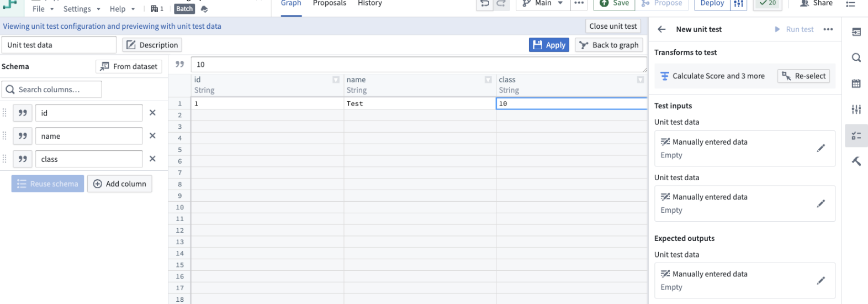The image size is (868, 304).
Task: Open id column header dropdown
Action: pos(336,80)
